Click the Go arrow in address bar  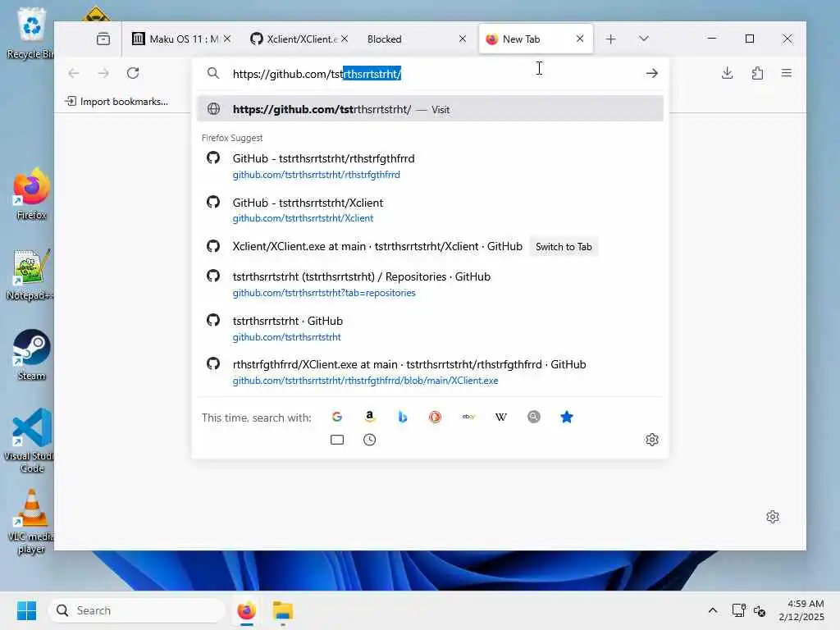click(652, 73)
